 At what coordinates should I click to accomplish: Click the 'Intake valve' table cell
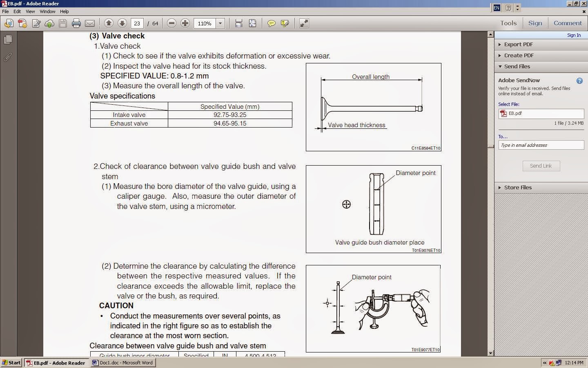129,115
